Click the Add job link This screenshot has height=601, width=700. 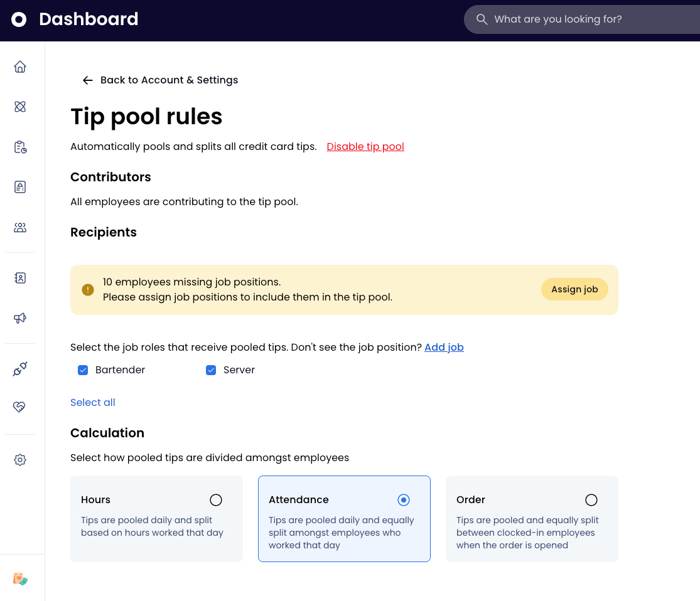tap(444, 347)
